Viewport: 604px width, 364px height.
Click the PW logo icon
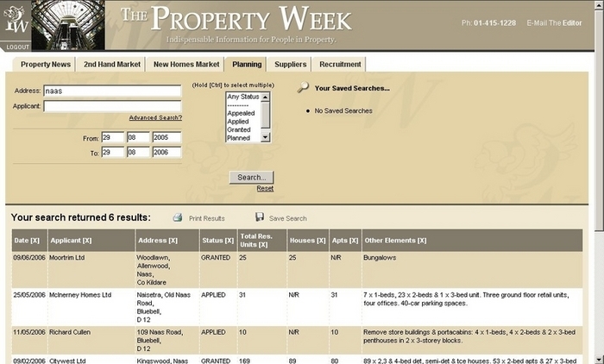point(15,20)
